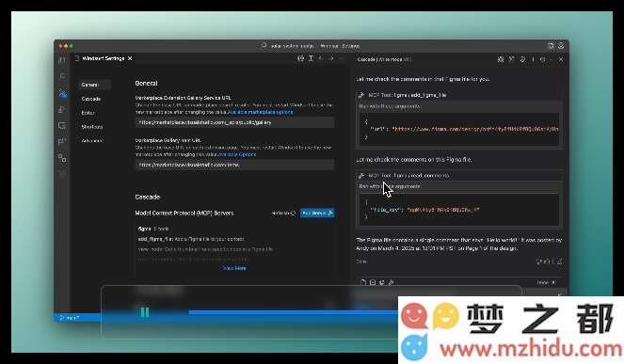
Task: Click the hammer icon in Cascade input toolbar
Action: point(392,282)
